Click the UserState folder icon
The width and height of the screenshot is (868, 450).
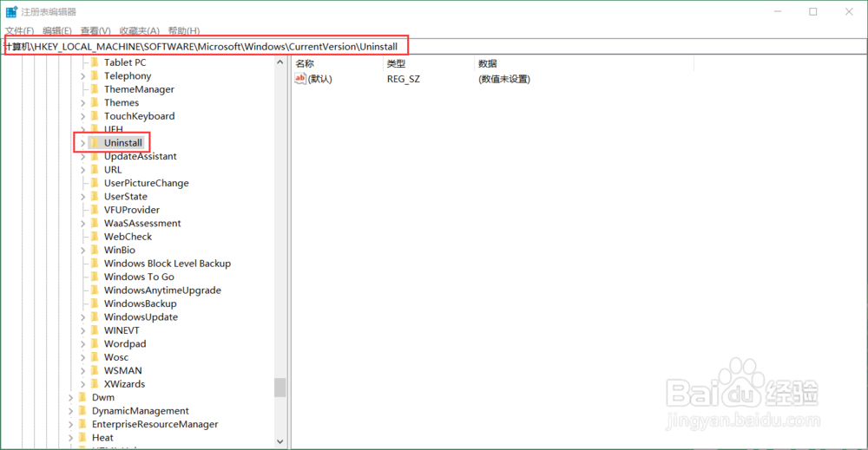[x=95, y=196]
